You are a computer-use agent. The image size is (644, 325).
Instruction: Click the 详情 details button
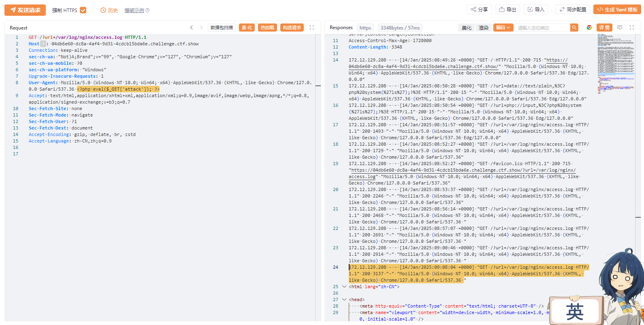pyautogui.click(x=604, y=28)
